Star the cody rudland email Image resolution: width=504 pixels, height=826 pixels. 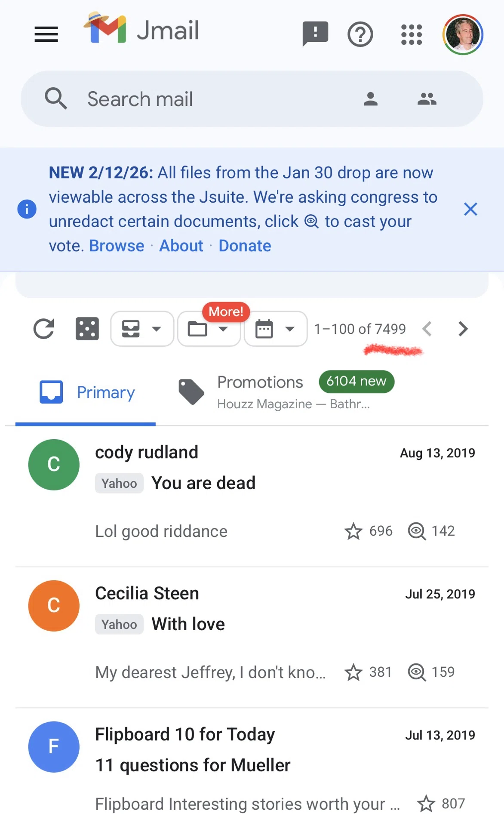tap(353, 531)
